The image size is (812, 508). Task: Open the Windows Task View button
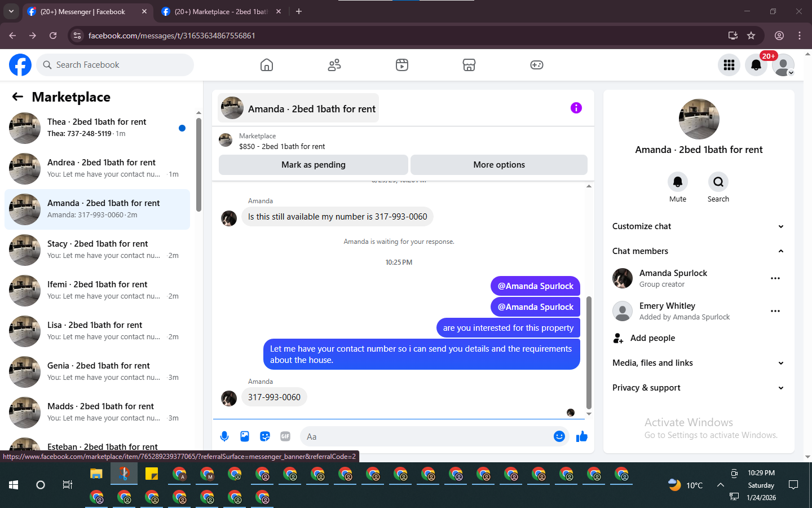(68, 485)
